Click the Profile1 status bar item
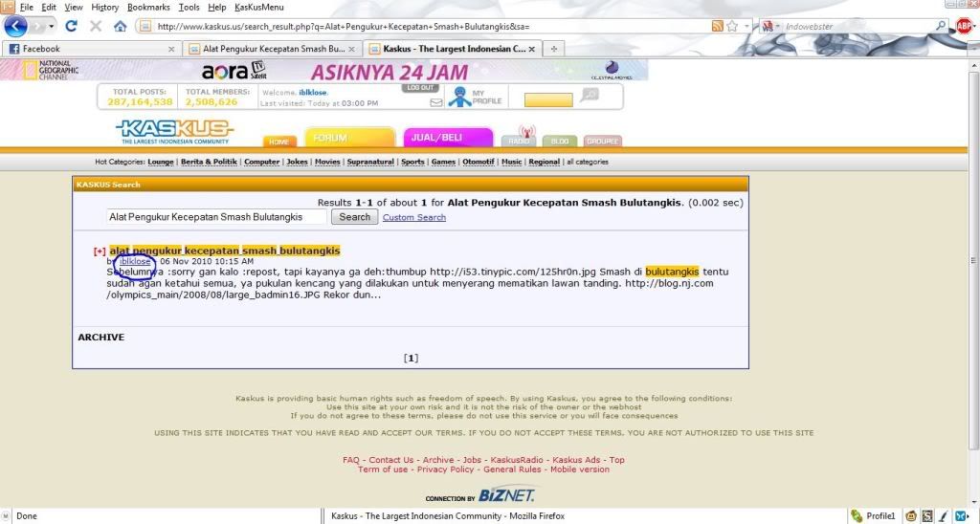 point(873,516)
